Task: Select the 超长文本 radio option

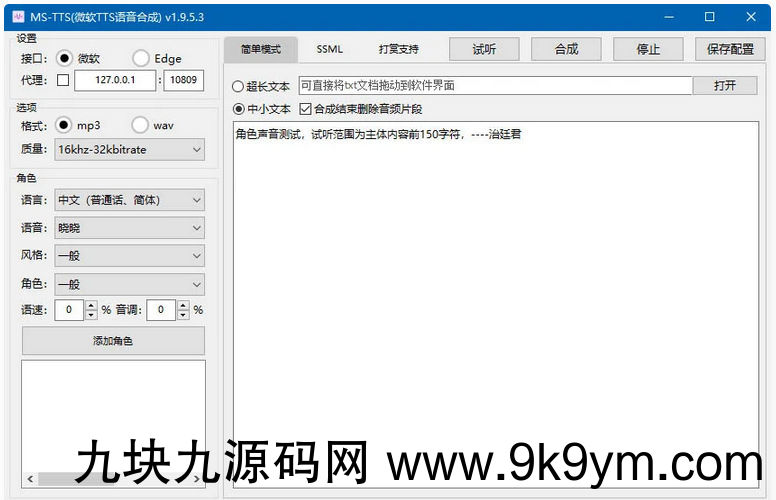Action: 238,86
